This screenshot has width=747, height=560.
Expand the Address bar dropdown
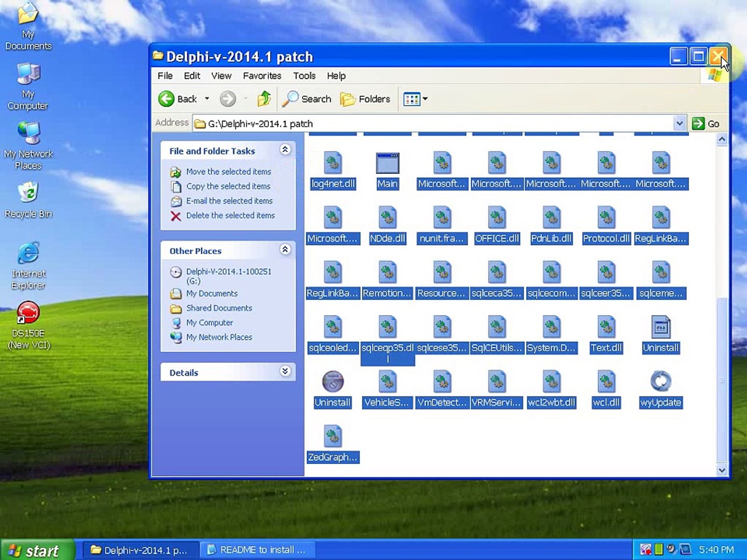(x=679, y=123)
